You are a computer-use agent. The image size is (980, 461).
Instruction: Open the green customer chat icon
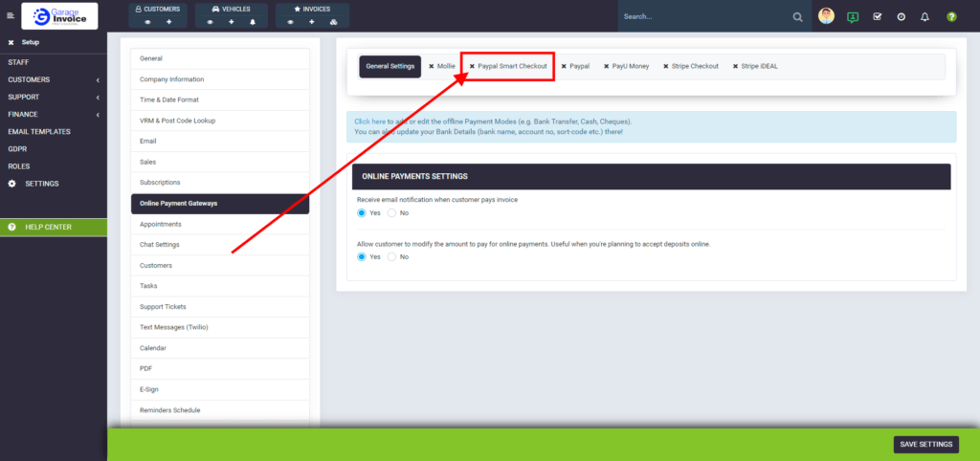pos(853,17)
